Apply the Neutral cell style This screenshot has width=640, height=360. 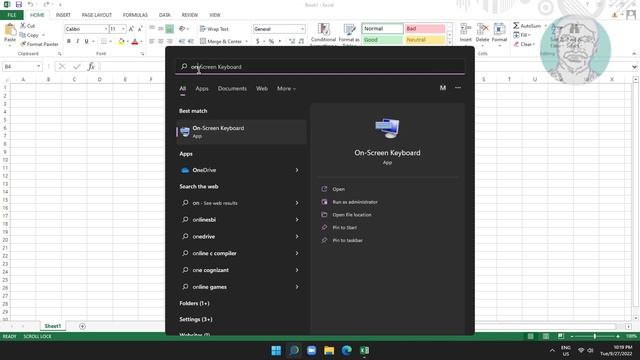point(424,40)
